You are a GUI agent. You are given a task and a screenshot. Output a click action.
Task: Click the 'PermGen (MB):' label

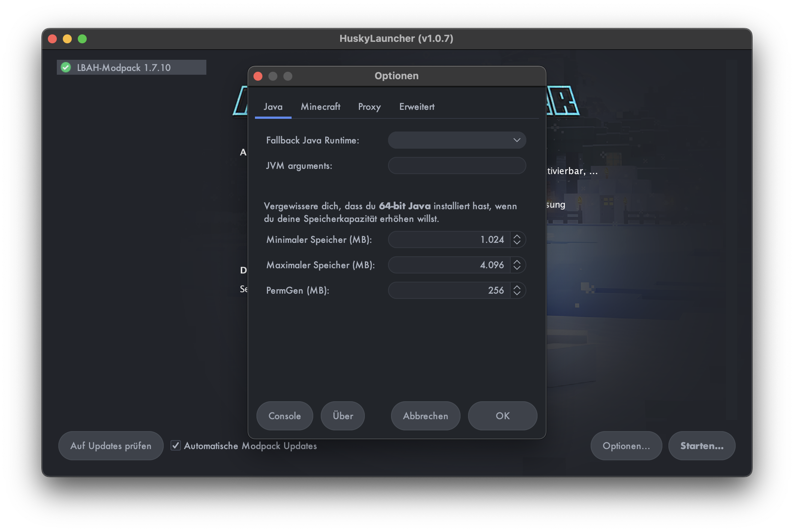click(298, 290)
